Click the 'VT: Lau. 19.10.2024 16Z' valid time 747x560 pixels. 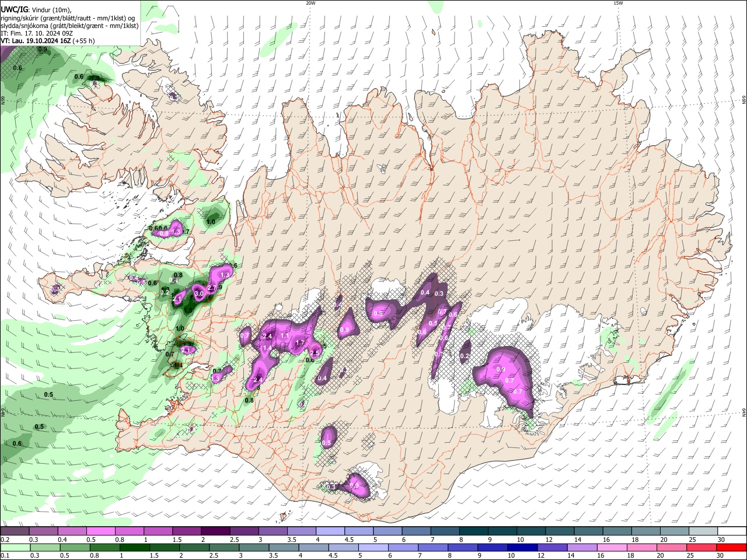tap(36, 41)
